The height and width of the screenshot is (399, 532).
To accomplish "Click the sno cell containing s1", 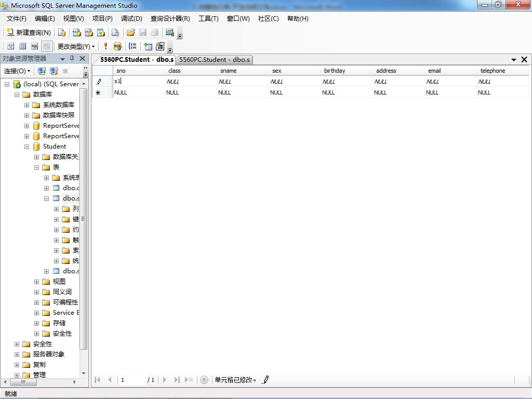I will point(138,82).
